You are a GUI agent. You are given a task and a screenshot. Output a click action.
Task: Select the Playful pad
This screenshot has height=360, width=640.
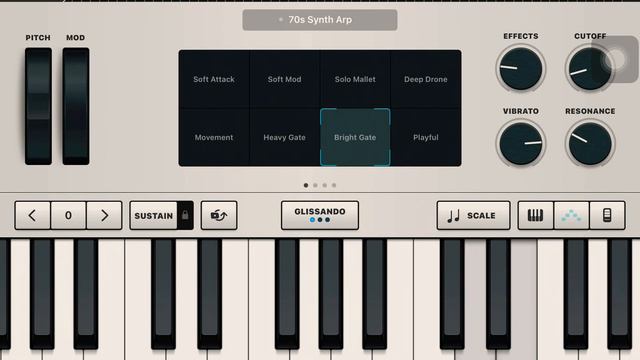(x=426, y=138)
